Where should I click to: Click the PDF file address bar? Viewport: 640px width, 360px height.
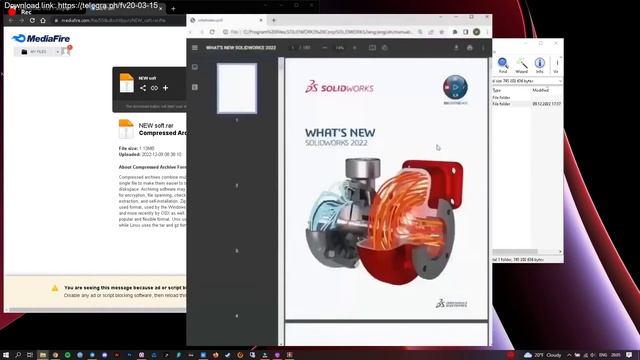click(x=322, y=32)
